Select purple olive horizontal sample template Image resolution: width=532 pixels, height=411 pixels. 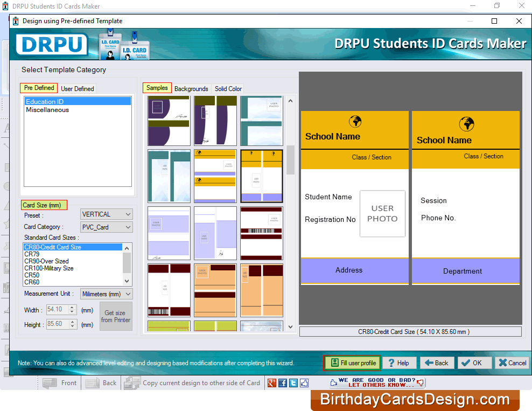point(169,121)
